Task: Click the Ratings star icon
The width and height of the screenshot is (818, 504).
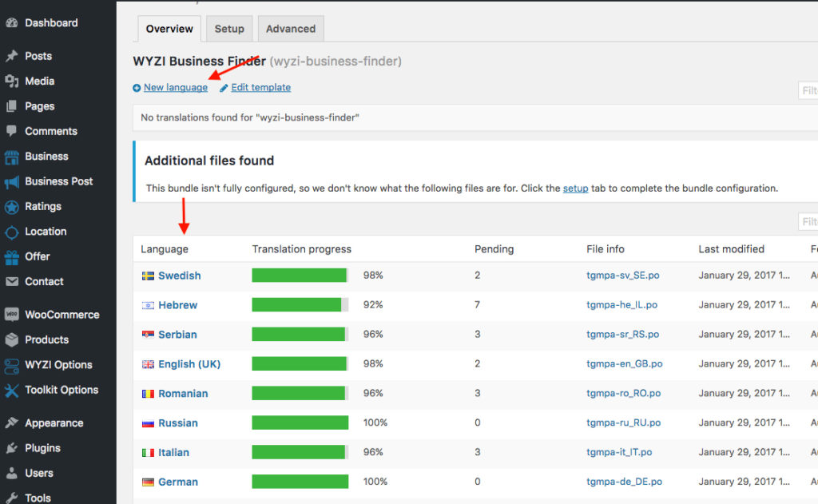Action: tap(11, 207)
